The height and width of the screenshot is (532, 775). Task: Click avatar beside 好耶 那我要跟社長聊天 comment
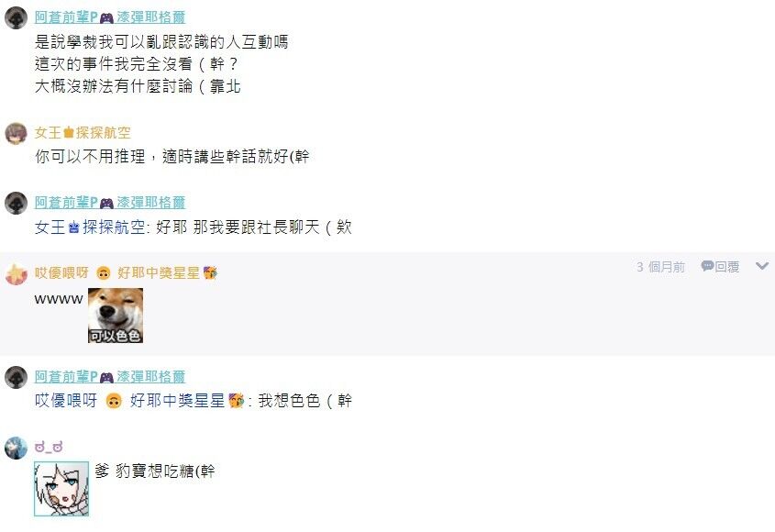(16, 204)
